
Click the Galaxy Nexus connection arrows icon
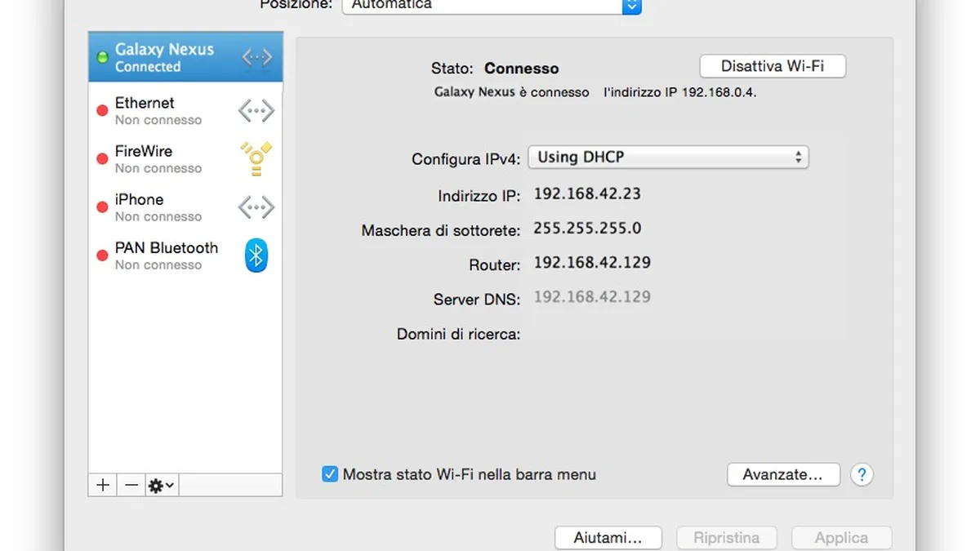point(256,57)
